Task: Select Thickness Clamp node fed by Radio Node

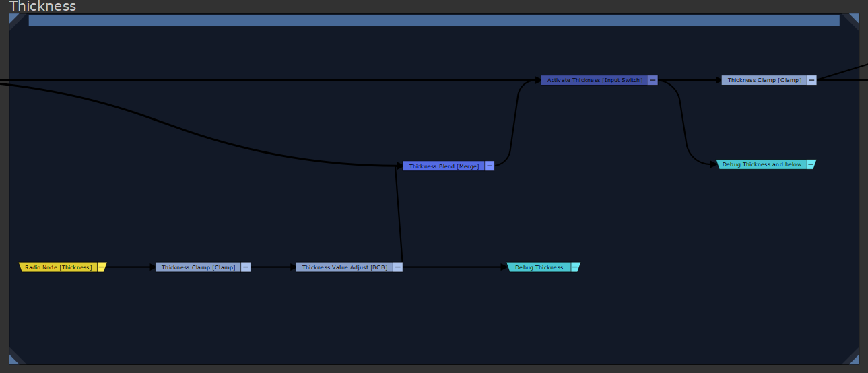Action: [x=198, y=267]
